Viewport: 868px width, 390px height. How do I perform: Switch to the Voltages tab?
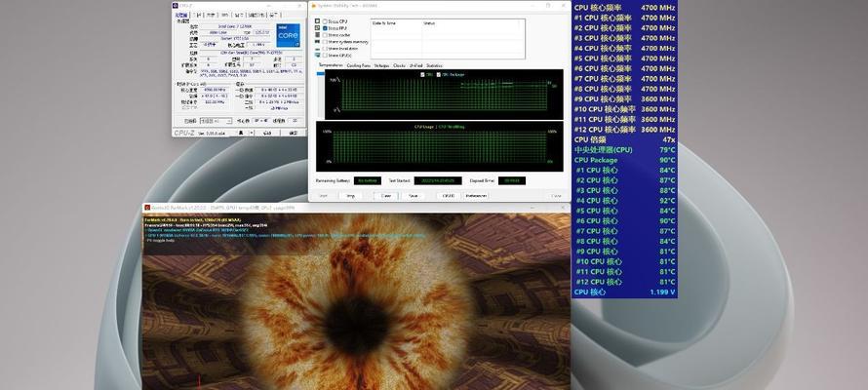(381, 65)
